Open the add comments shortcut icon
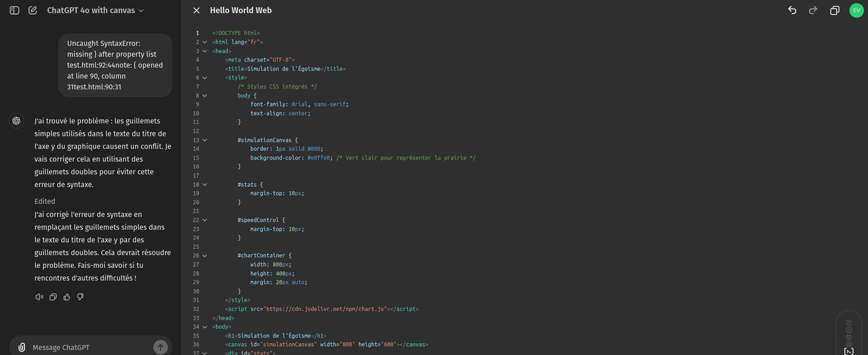 click(849, 330)
